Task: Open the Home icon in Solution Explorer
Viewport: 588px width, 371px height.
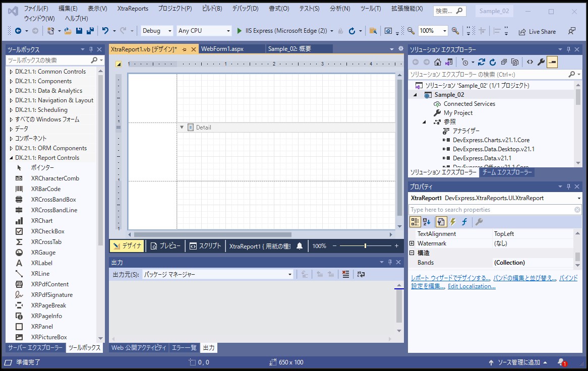Action: coord(437,62)
